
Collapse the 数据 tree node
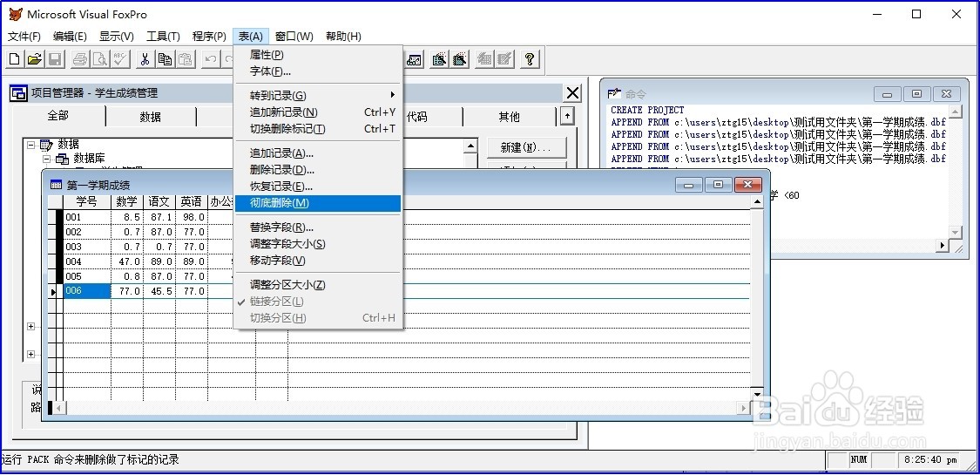point(30,145)
